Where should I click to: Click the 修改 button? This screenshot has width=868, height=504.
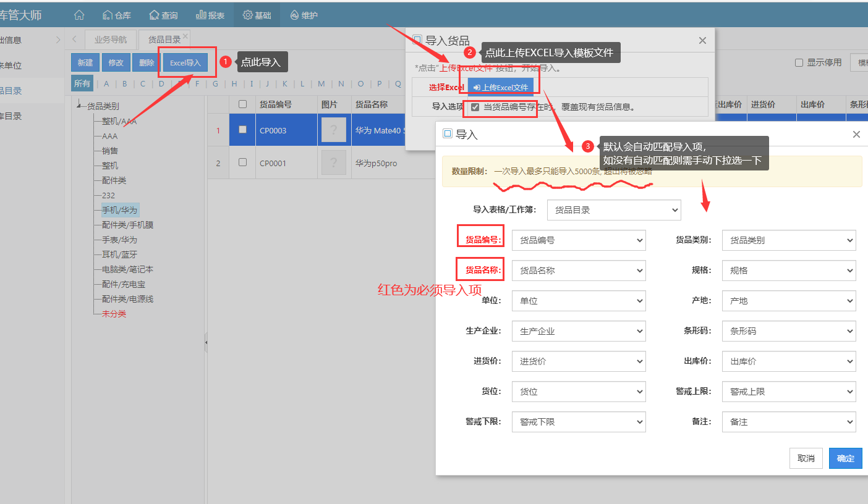tap(116, 62)
